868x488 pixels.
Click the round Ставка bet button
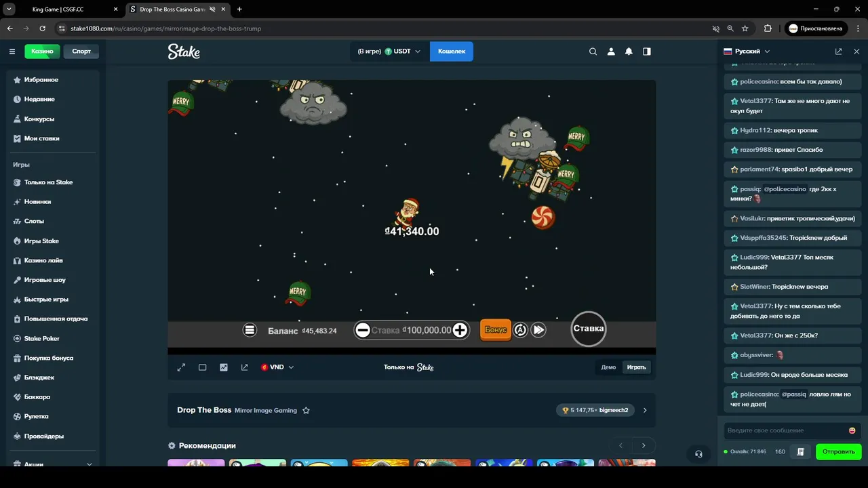click(x=589, y=329)
